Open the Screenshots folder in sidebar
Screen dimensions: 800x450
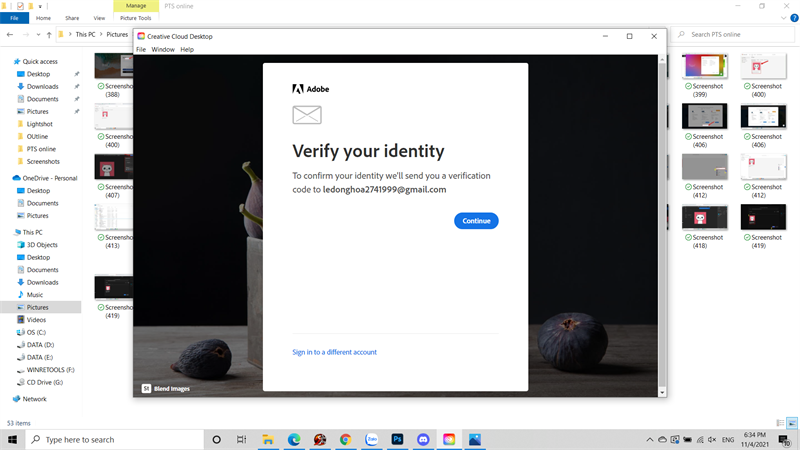(43, 162)
